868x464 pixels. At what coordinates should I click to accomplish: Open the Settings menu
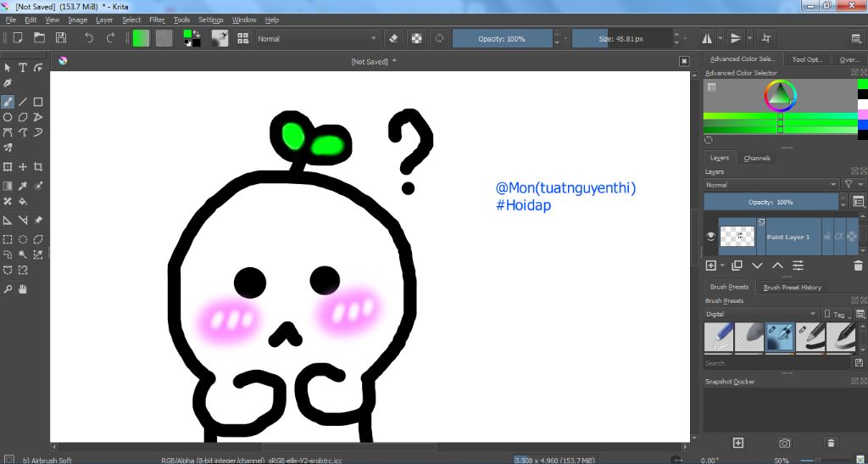pyautogui.click(x=210, y=20)
